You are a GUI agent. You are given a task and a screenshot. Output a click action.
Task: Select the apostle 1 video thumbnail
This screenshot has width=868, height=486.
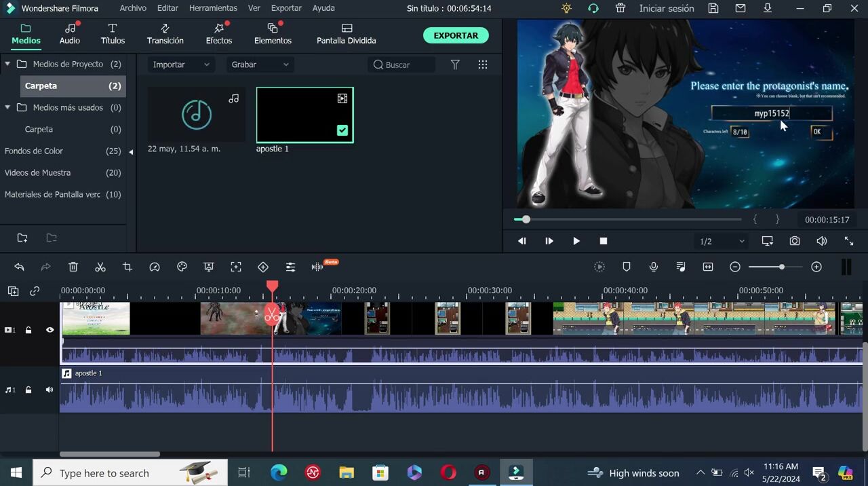tap(304, 115)
